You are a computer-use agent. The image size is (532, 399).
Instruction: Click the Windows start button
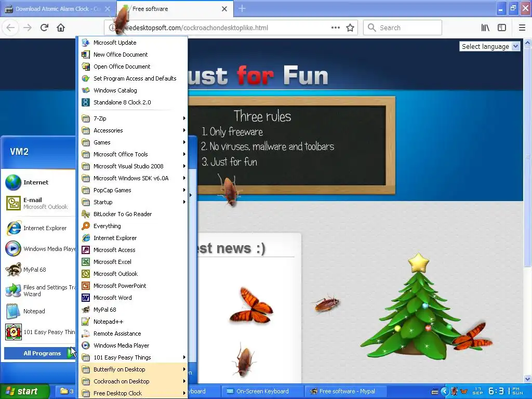(x=24, y=391)
